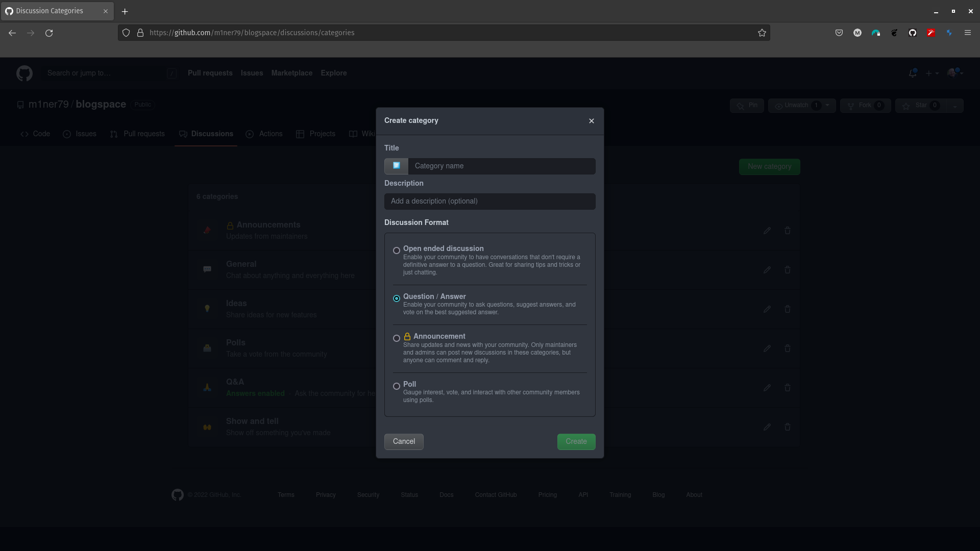
Task: Click the Cancel button to dismiss dialog
Action: pos(404,441)
